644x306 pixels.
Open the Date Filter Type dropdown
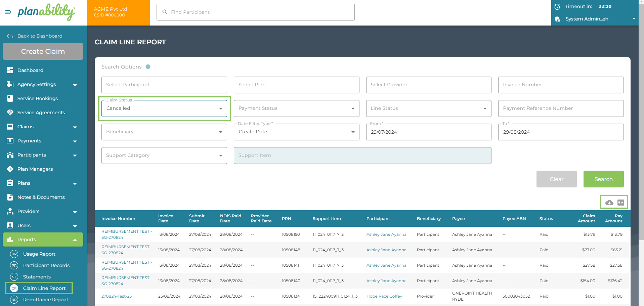(x=296, y=132)
